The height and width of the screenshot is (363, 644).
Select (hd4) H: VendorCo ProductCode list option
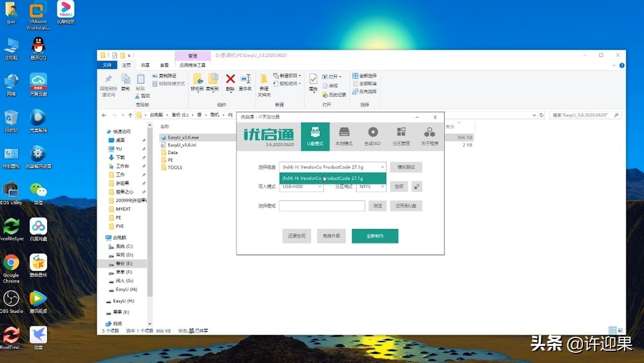point(333,178)
